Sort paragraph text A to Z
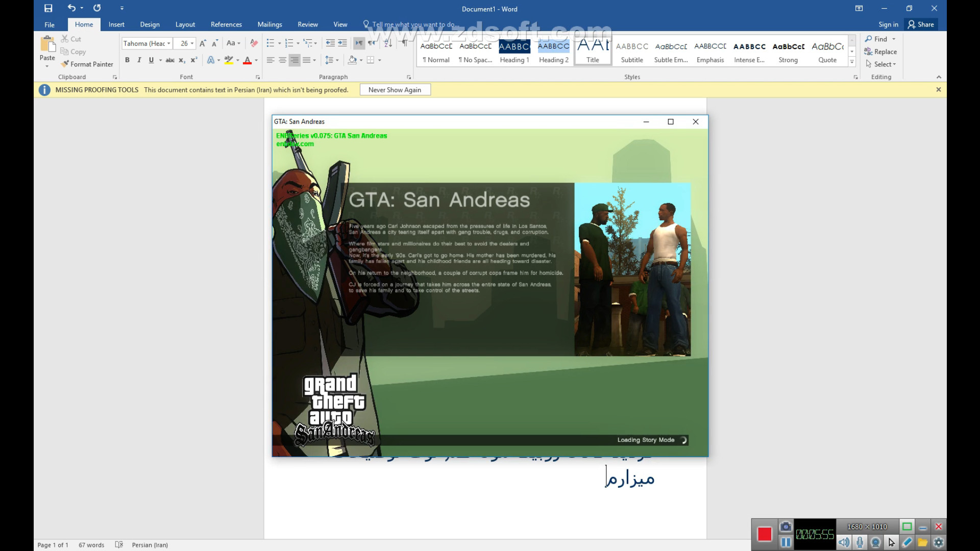The height and width of the screenshot is (551, 980). 388,43
